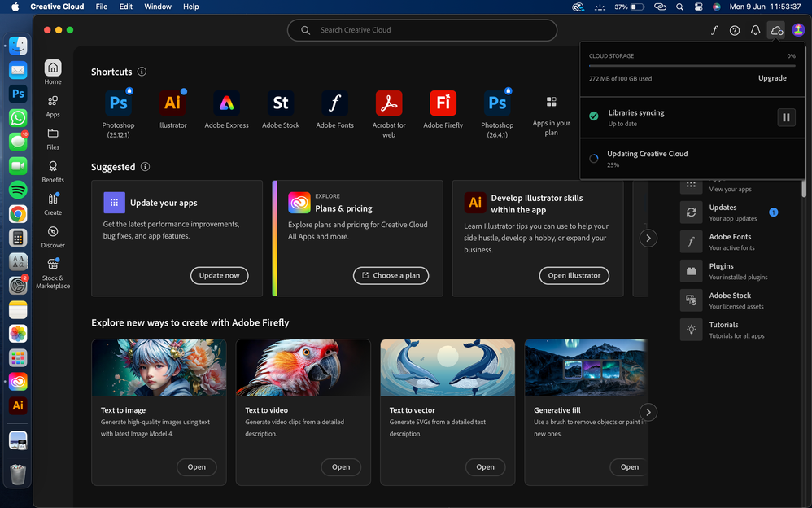Launch Photoshop (26.4.1) shortcut
This screenshot has width=812, height=508.
(x=497, y=114)
